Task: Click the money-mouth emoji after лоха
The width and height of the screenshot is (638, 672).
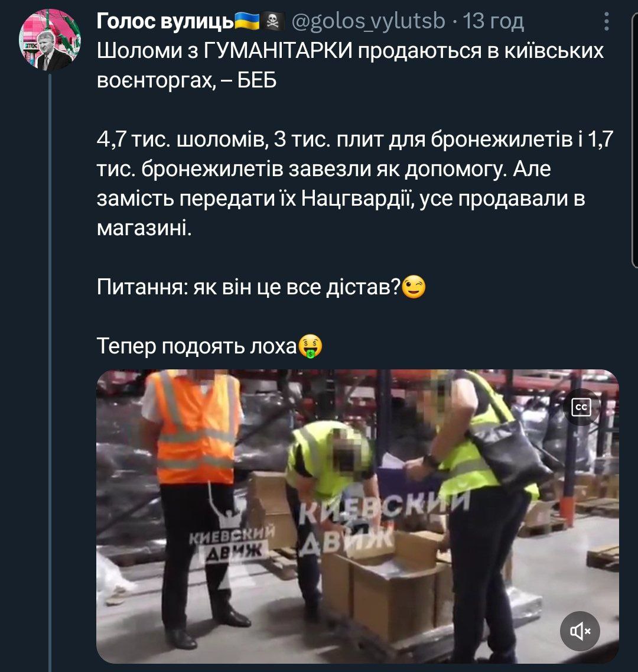Action: [x=310, y=346]
